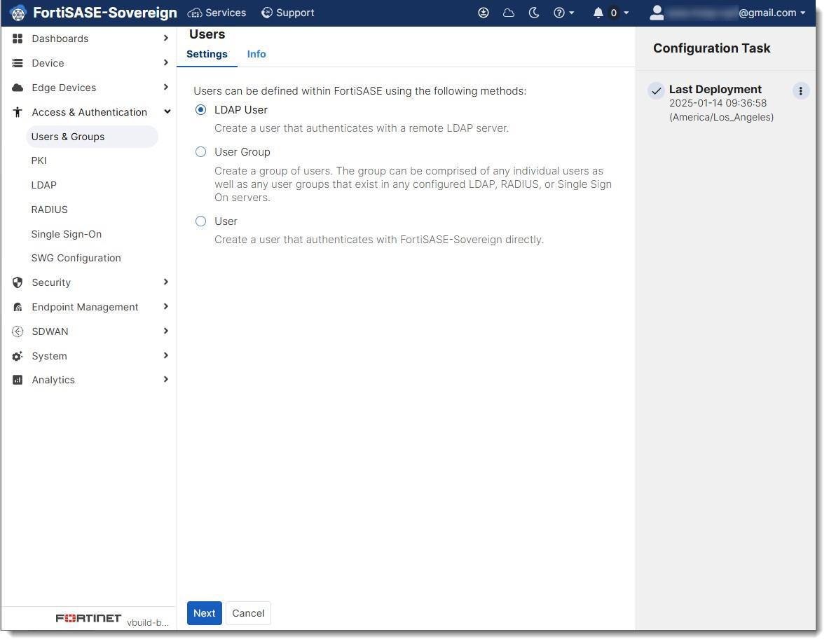
Task: Open the Support header link
Action: click(289, 13)
